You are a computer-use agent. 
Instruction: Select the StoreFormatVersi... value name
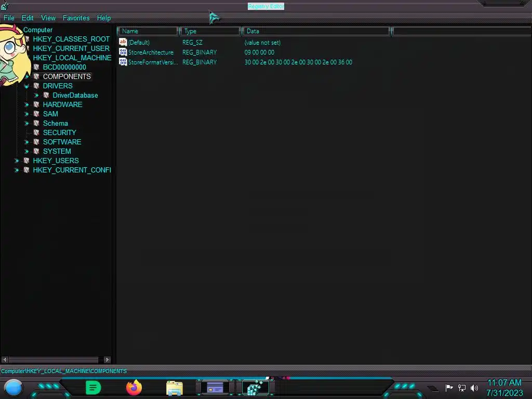(x=153, y=62)
